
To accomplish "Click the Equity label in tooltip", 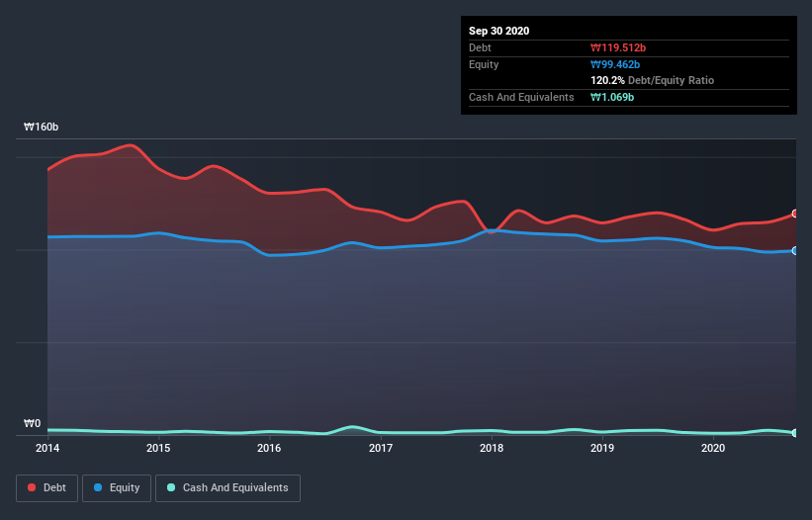I will pyautogui.click(x=484, y=64).
